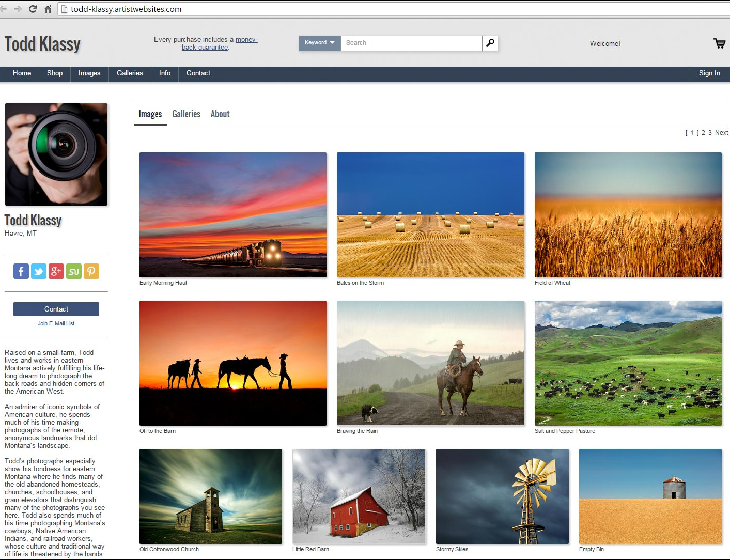Click the browser back arrow
The width and height of the screenshot is (730, 560).
(x=4, y=9)
